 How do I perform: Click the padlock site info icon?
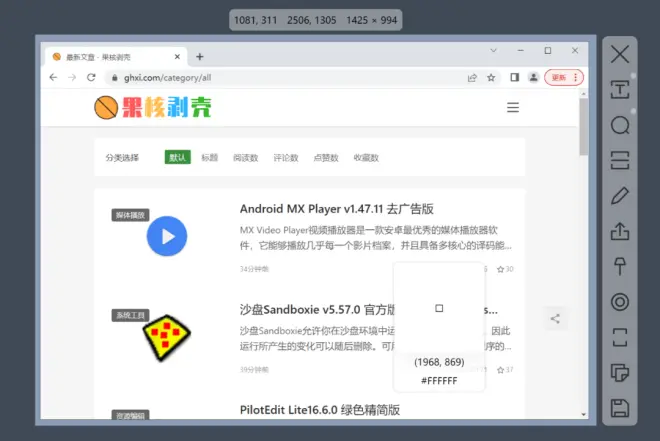tap(114, 77)
